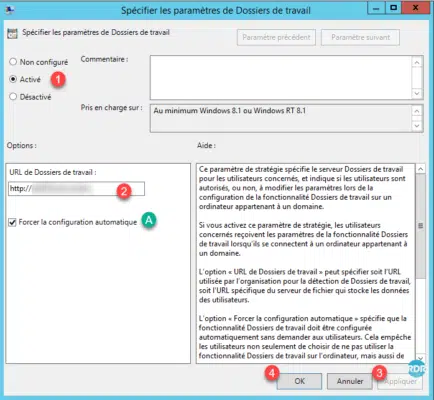This screenshot has height=400, width=434.
Task: Select the Désactivé radio option
Action: 13,97
